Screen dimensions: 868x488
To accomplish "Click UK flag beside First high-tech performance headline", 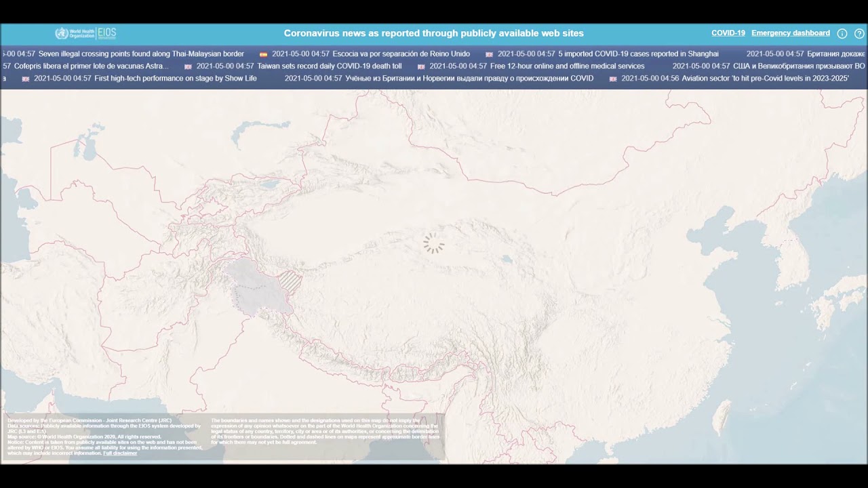I will click(x=26, y=79).
